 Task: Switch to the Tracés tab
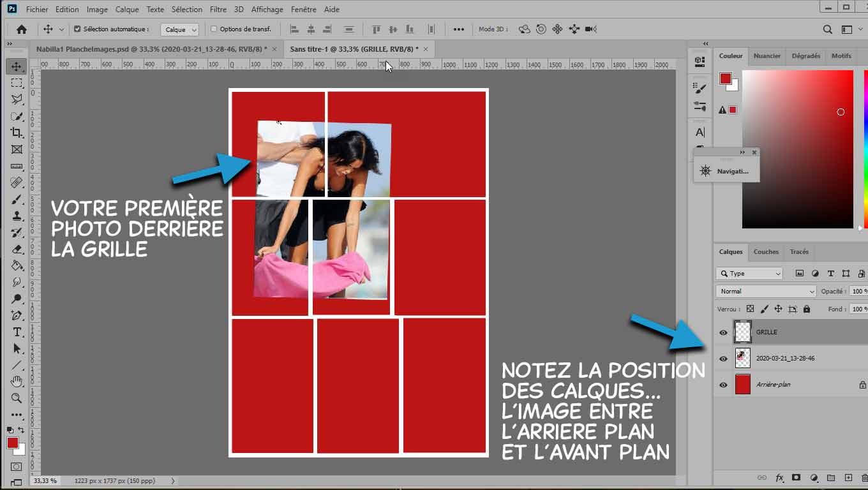[799, 251]
